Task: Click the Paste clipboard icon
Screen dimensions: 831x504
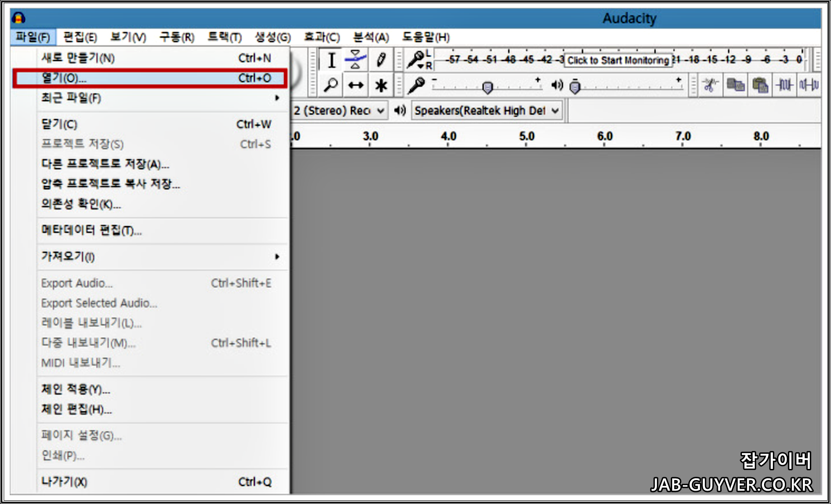Action: 760,85
